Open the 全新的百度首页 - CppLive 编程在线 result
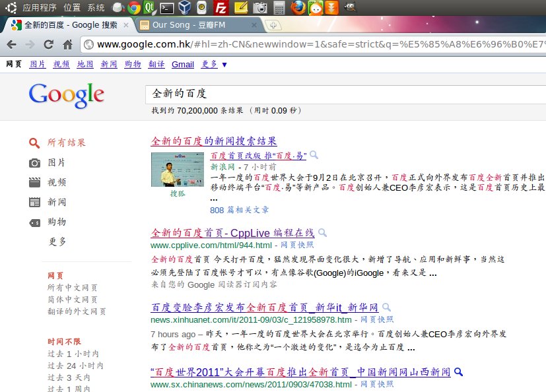 [232, 232]
